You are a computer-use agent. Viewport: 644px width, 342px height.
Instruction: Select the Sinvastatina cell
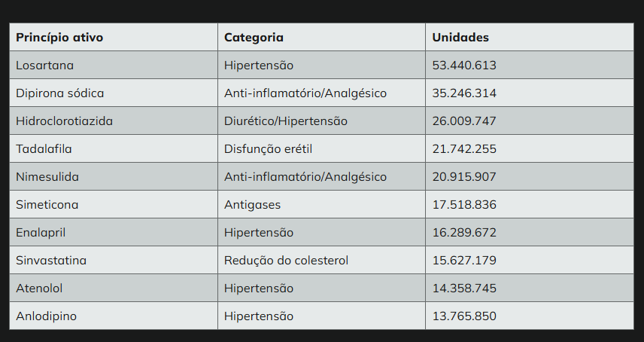pyautogui.click(x=114, y=260)
